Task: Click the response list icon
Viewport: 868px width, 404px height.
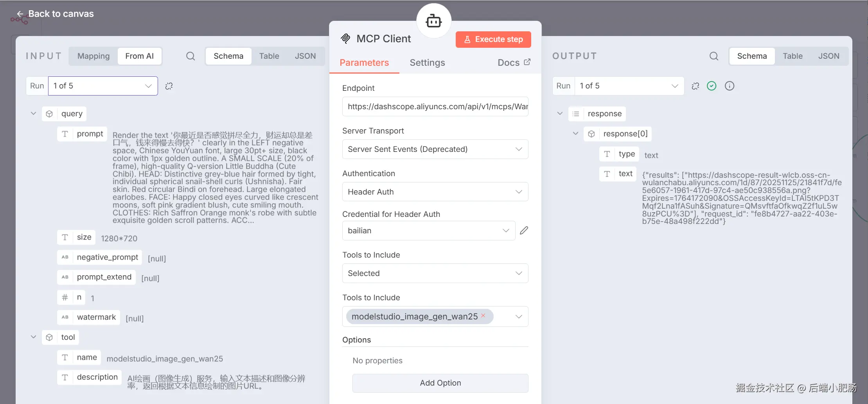Action: point(576,114)
